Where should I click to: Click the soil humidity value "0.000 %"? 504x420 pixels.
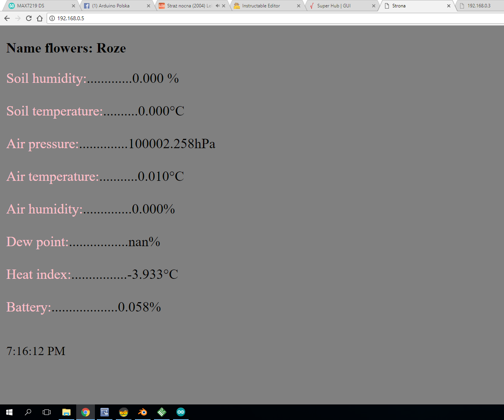[x=156, y=79]
